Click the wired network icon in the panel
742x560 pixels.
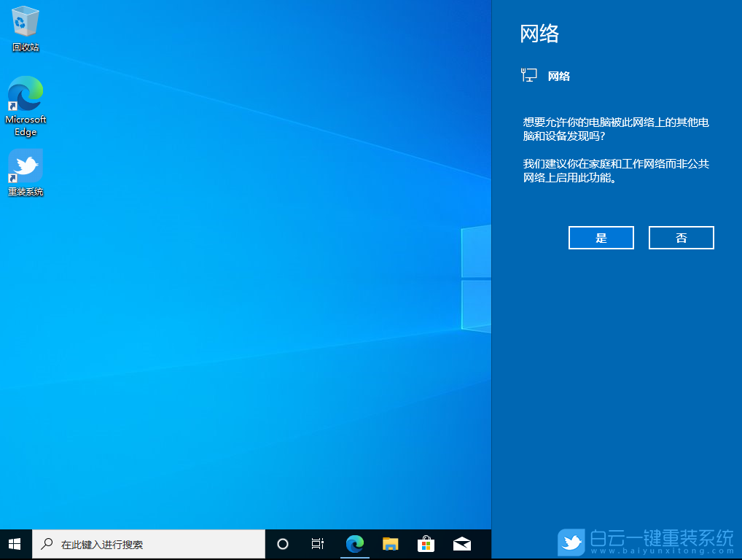pos(528,74)
